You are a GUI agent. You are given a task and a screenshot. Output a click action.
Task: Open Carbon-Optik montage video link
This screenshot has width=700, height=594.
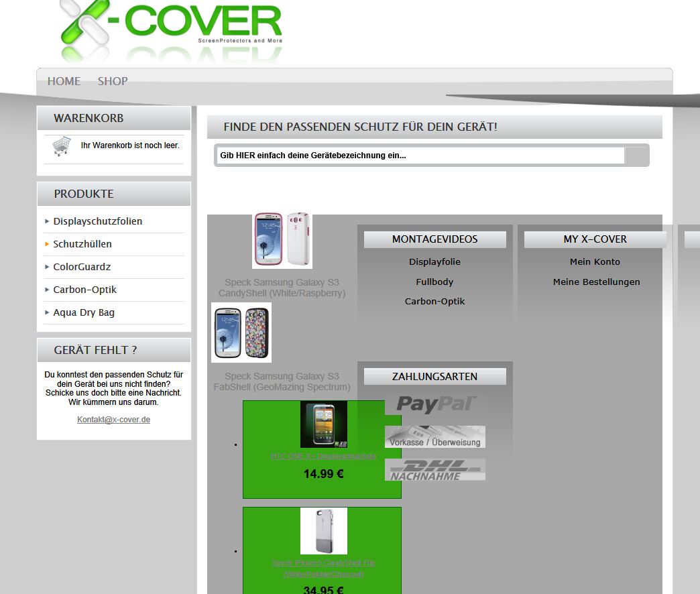point(434,301)
